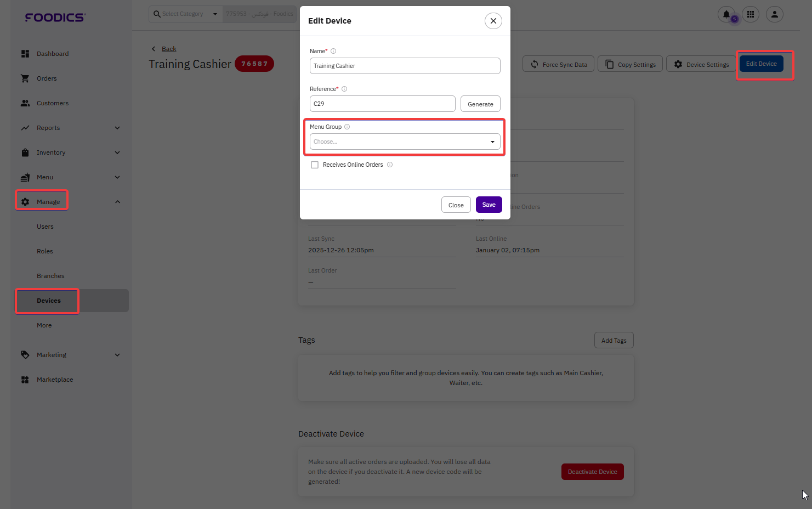This screenshot has height=509, width=812.
Task: Click the Menu Group info icon
Action: (x=347, y=127)
